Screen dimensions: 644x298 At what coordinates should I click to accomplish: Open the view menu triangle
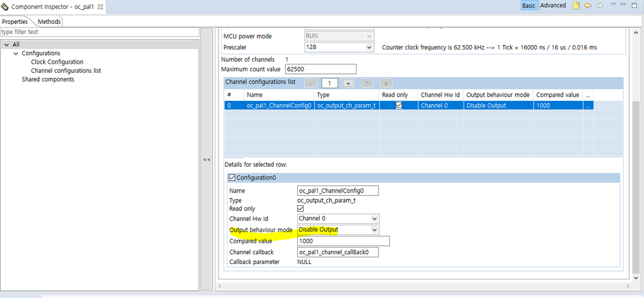point(614,5)
